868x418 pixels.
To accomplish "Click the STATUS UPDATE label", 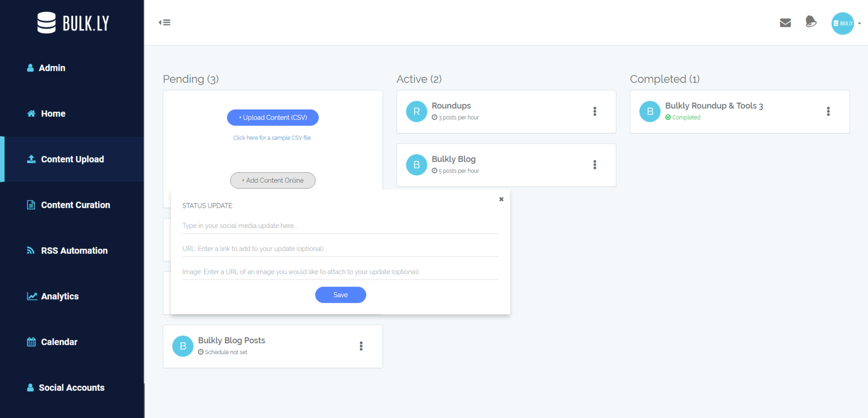I will tap(208, 206).
